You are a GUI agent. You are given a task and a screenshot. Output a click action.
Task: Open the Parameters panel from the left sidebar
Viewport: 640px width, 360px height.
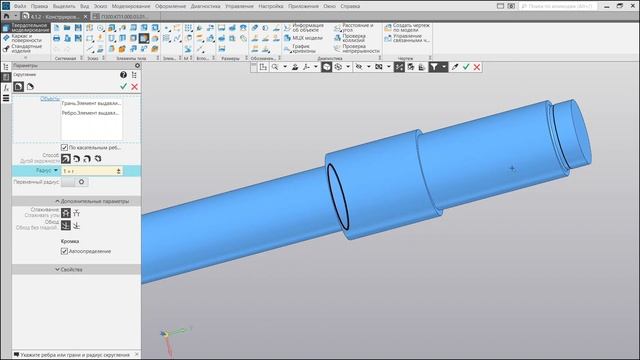(6, 77)
